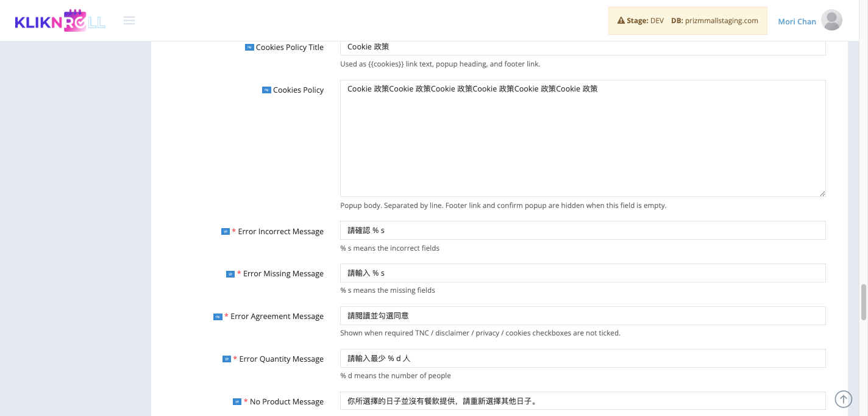The height and width of the screenshot is (416, 868).
Task: Click the KliknRoll logo
Action: 60,21
